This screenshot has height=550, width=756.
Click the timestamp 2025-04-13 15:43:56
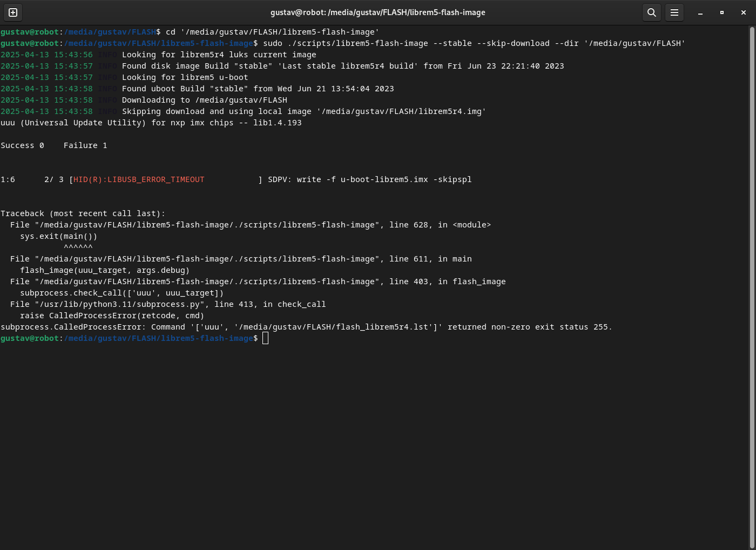[46, 55]
